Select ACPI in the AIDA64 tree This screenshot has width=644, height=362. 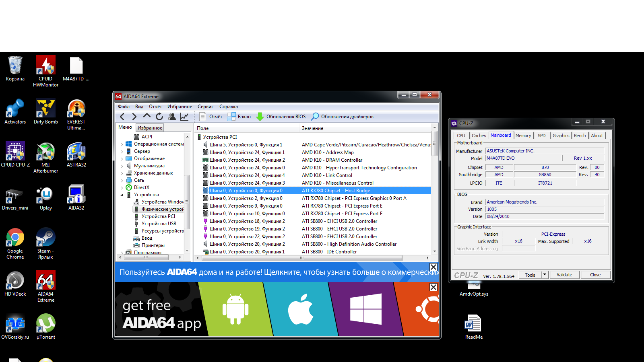147,137
